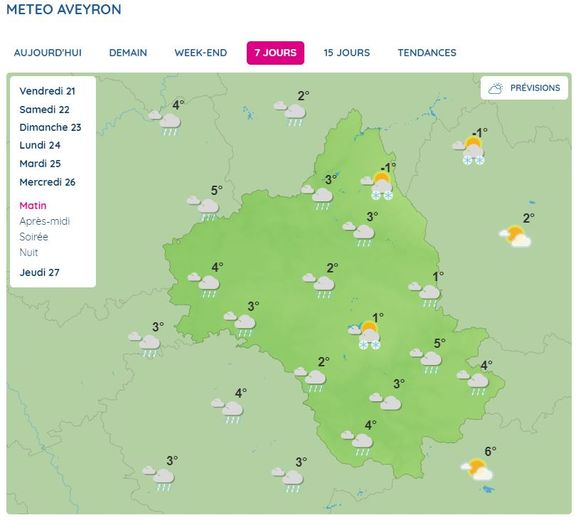Image resolution: width=576 pixels, height=520 pixels.
Task: Choose Dimanche 23 in the day list
Action: (50, 127)
